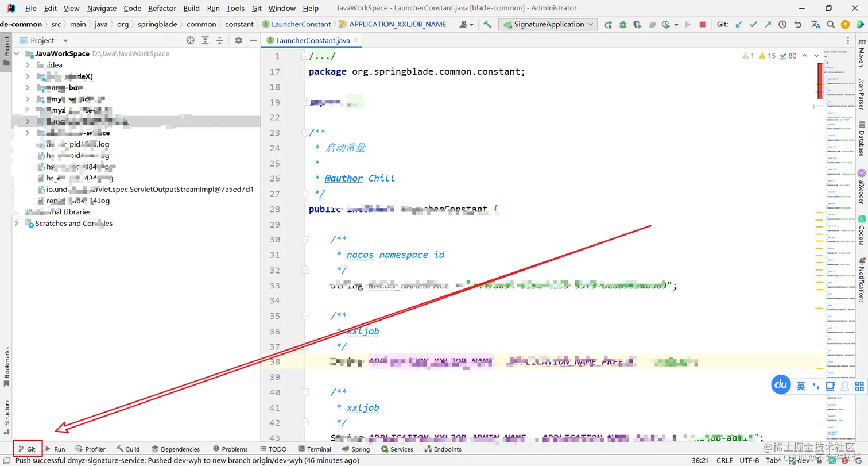The image size is (868, 466).
Task: Open the Help menu
Action: pyautogui.click(x=311, y=8)
